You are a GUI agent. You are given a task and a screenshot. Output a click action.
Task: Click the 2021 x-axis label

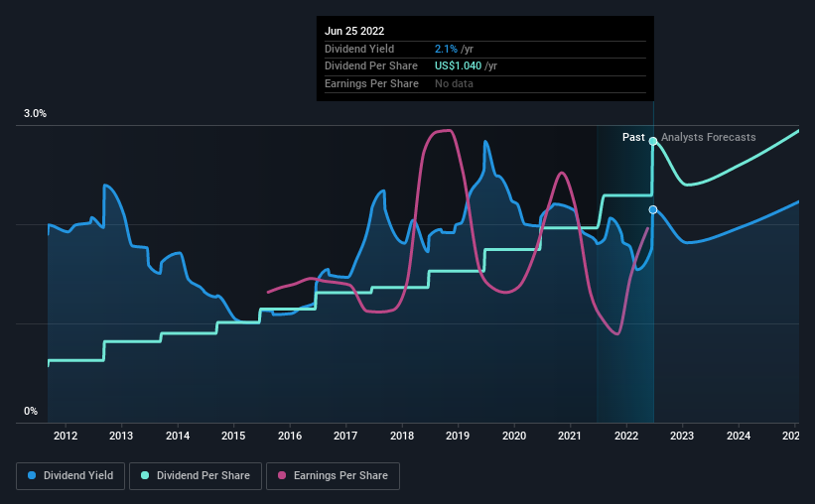click(x=570, y=436)
